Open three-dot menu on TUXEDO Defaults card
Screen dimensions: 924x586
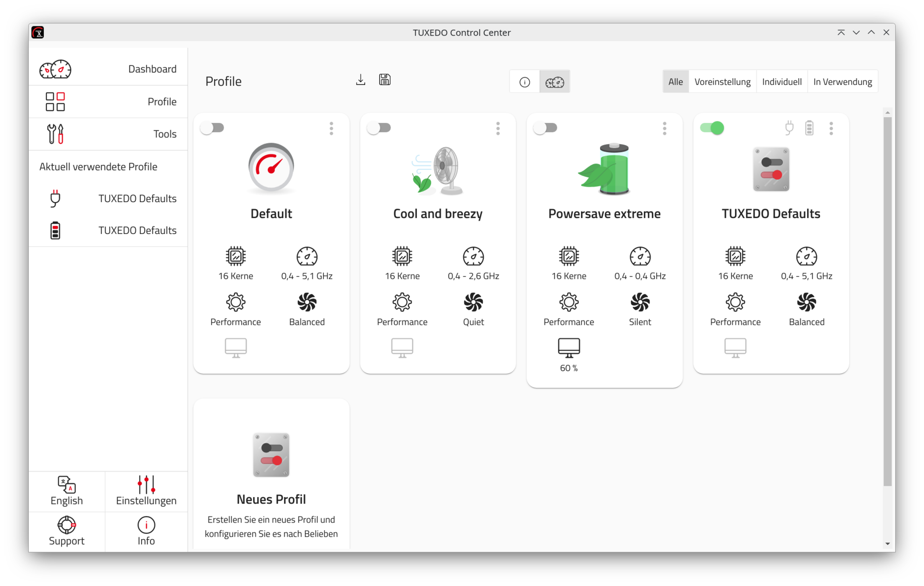pyautogui.click(x=831, y=128)
